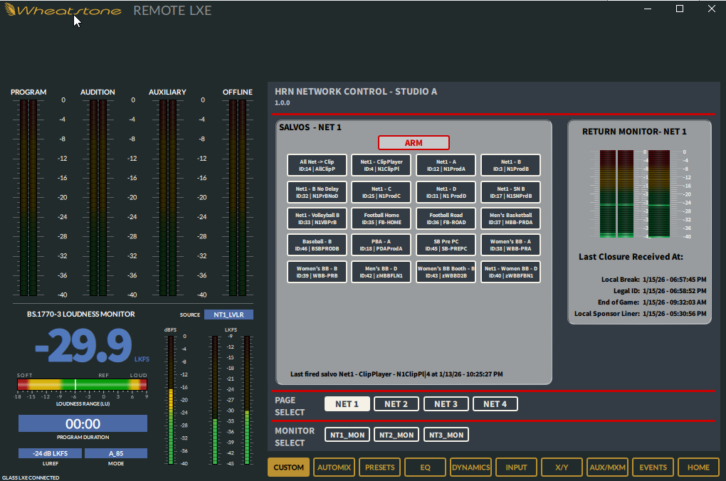Screen dimensions: 726x481
Task: Open the EVENTS tab
Action: [653, 467]
